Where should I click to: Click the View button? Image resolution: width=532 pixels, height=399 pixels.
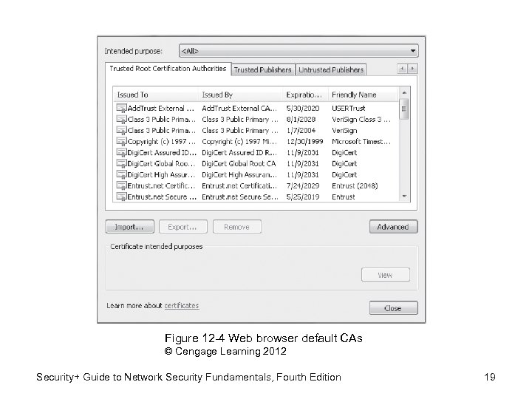click(386, 275)
